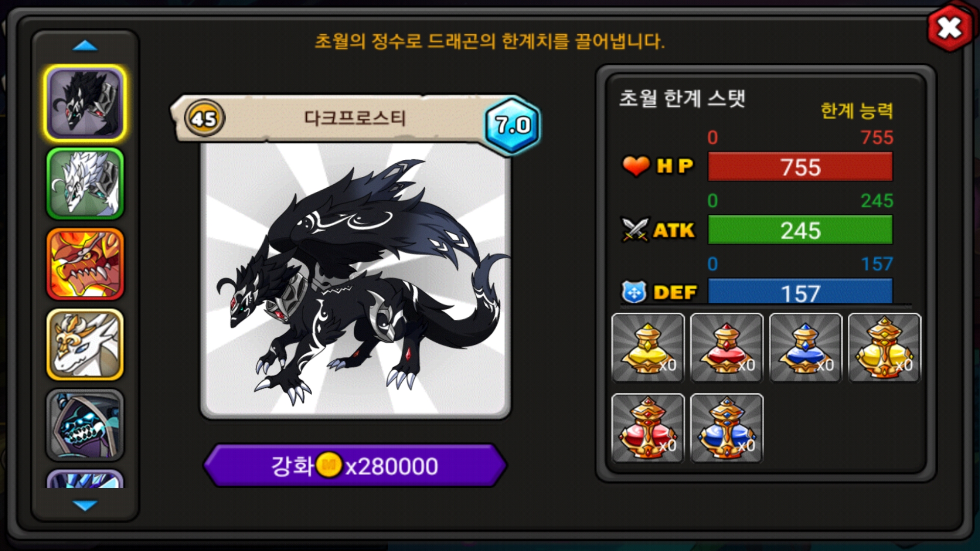Click the red HP 755 bar
This screenshot has width=980, height=551.
pos(800,167)
